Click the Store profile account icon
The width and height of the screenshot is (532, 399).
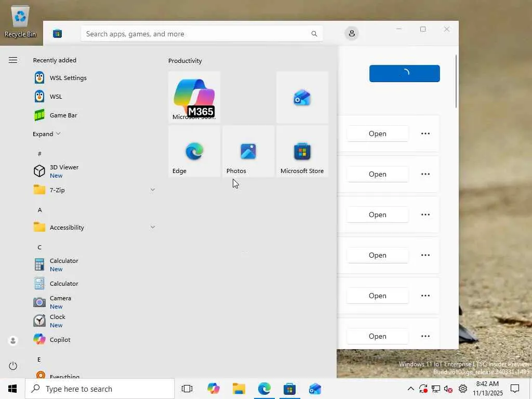[x=352, y=33]
